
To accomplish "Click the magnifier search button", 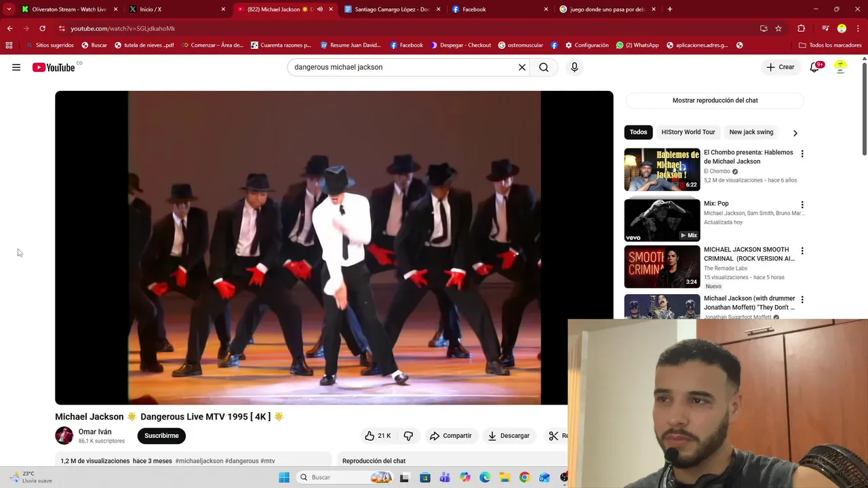I will click(544, 67).
